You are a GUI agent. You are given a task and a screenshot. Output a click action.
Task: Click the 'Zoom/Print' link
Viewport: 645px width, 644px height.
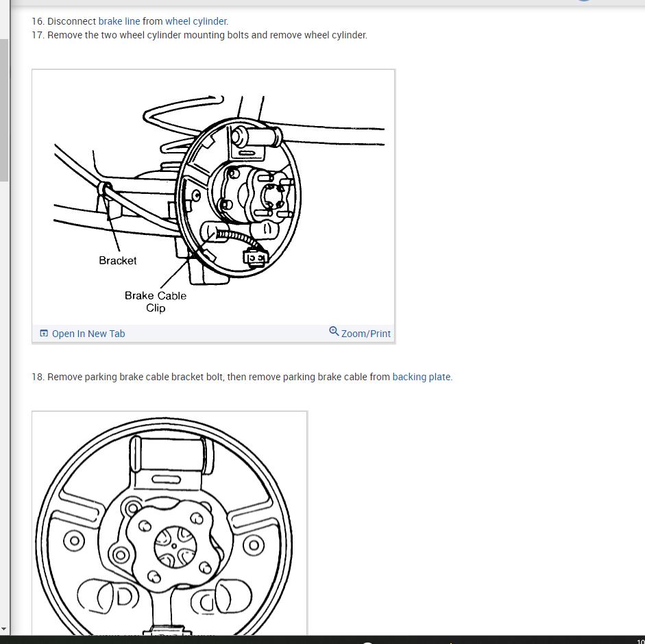click(366, 334)
